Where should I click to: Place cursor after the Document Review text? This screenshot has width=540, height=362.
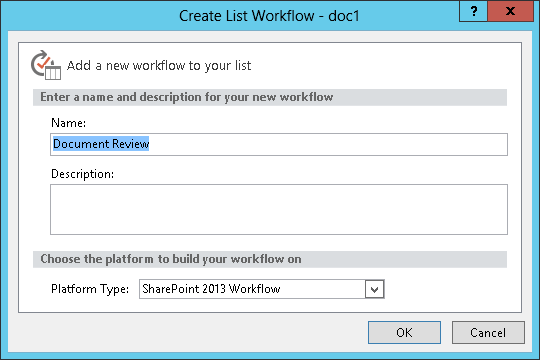coord(150,144)
